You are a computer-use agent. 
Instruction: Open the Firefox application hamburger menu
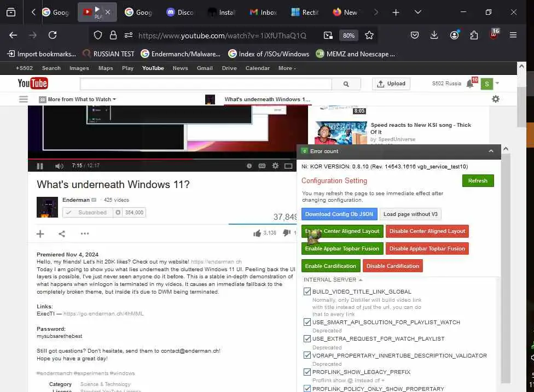point(513,35)
